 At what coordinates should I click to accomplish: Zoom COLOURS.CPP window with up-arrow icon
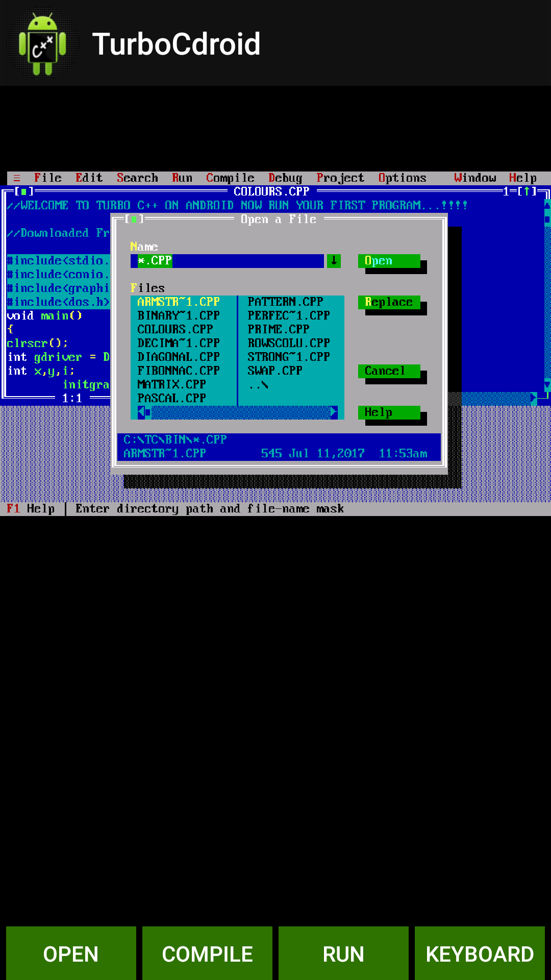click(x=527, y=192)
